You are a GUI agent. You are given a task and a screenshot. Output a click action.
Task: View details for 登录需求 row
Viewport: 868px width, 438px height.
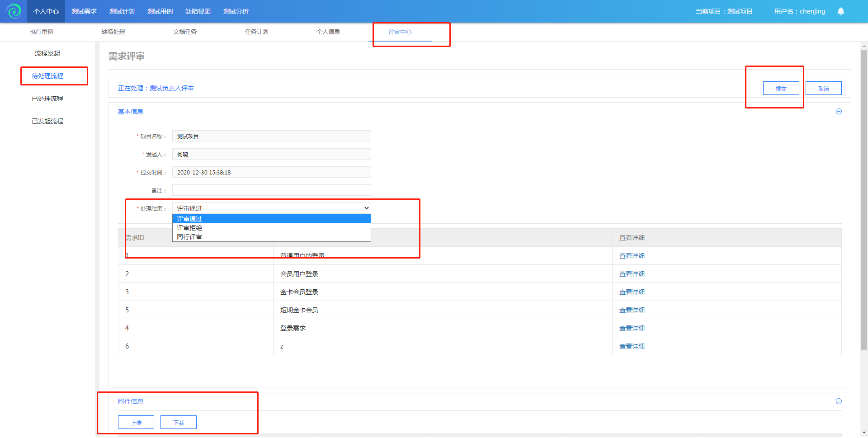(632, 328)
